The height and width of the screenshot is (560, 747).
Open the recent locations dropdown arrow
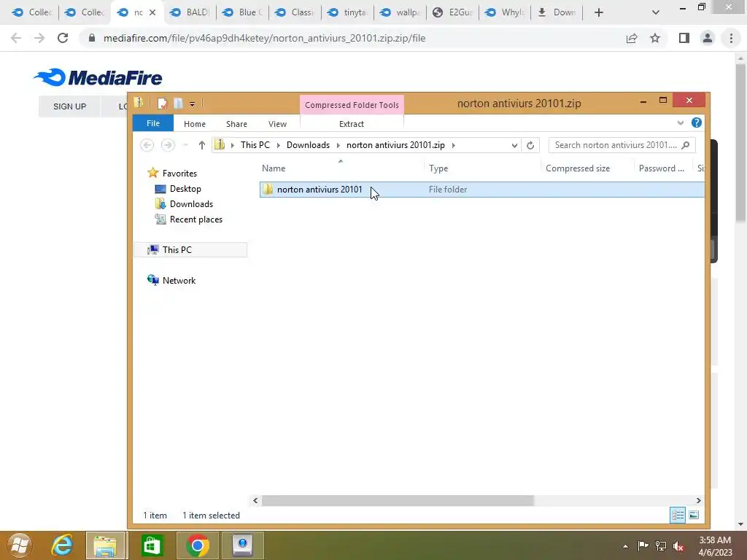(x=186, y=145)
